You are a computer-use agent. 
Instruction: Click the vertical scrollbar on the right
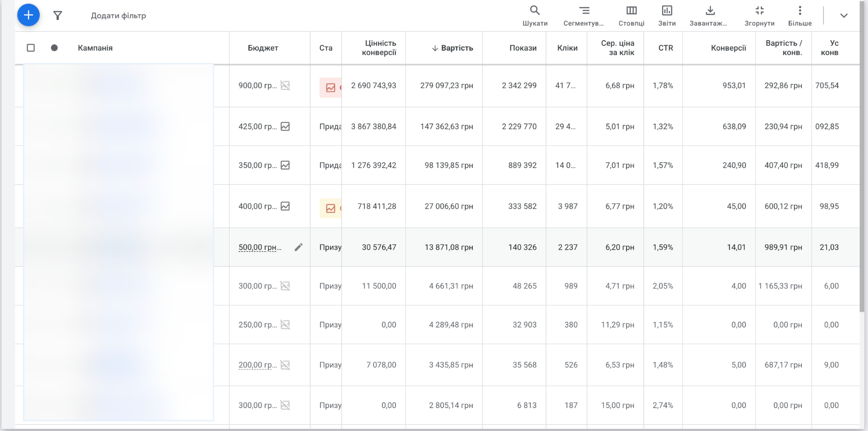coord(861,170)
